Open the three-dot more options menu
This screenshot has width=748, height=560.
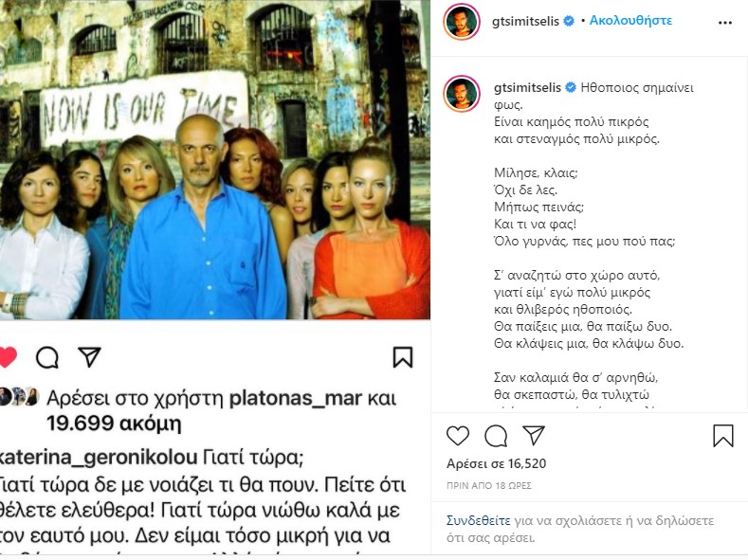(724, 23)
